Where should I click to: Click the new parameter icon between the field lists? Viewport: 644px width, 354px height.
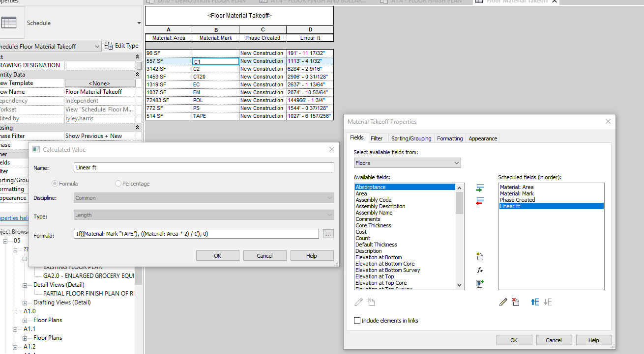pos(480,257)
